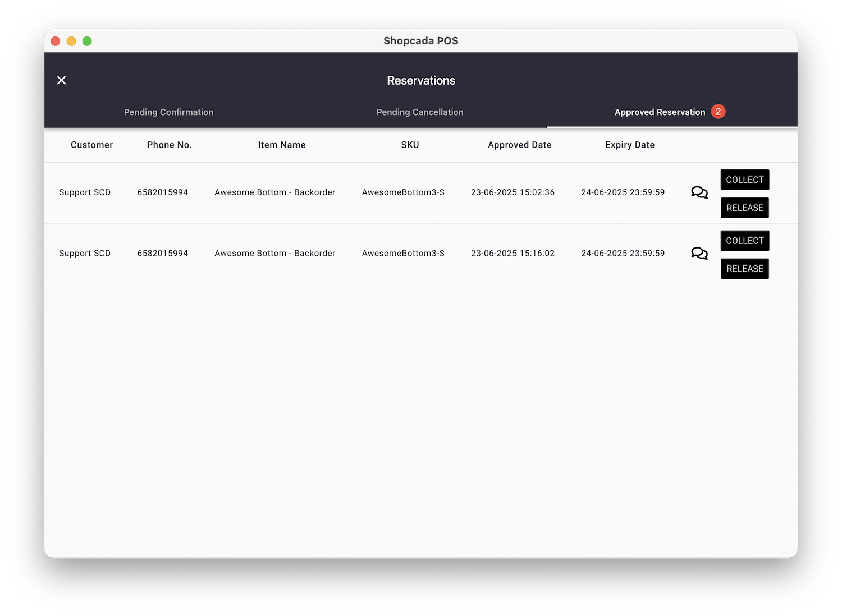Click the red badge showing 2
This screenshot has height=616, width=842.
click(x=718, y=112)
